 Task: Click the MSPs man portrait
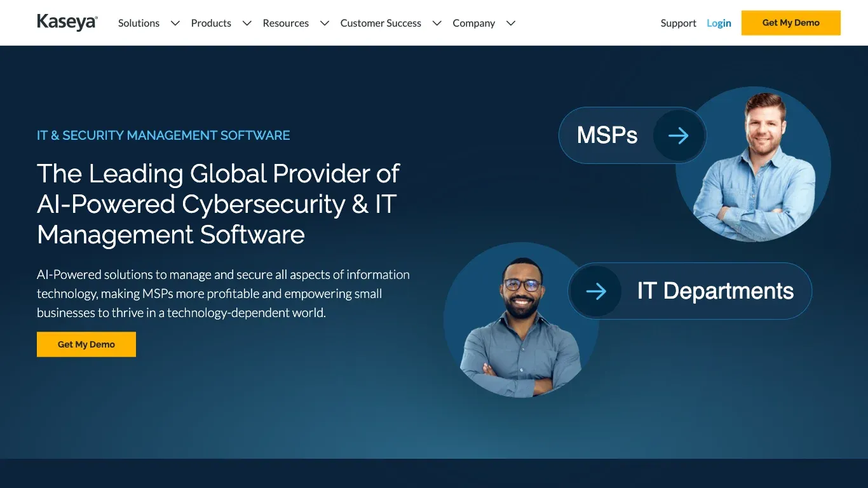[x=753, y=164]
